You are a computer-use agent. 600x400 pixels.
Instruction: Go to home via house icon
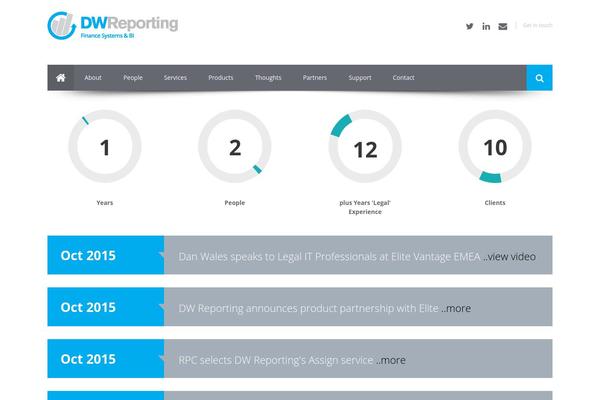(x=61, y=78)
